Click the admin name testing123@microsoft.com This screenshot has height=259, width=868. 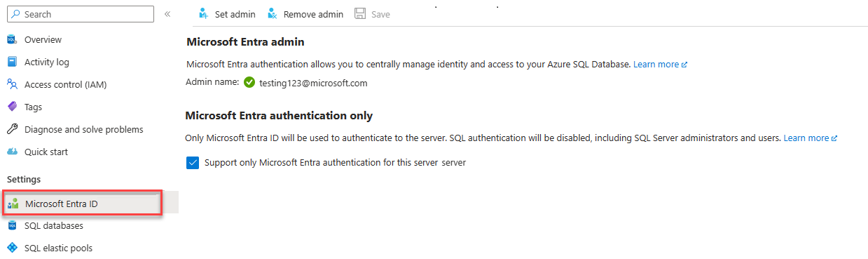coord(313,83)
